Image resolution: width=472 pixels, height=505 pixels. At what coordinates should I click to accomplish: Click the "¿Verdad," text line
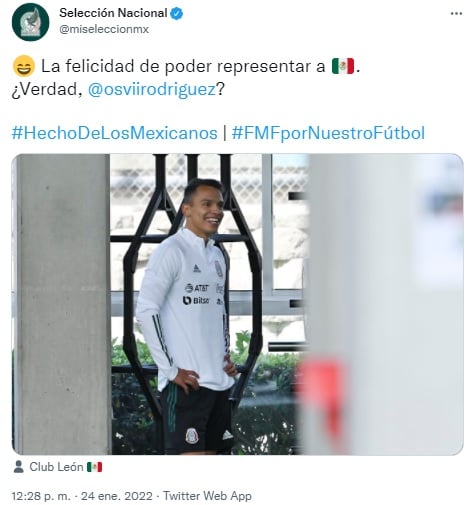point(45,89)
